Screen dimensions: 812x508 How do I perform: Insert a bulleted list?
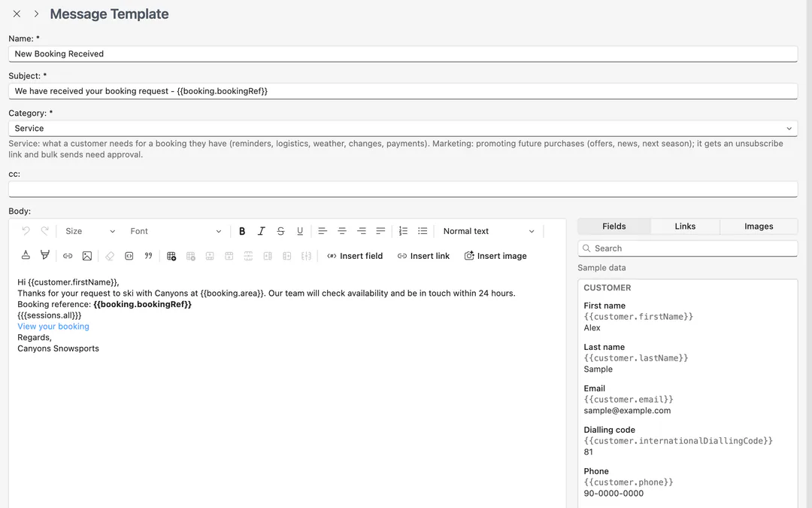[x=423, y=231]
